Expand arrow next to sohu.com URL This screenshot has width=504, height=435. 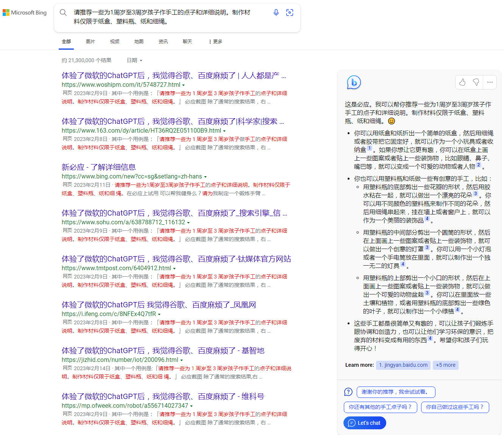pyautogui.click(x=188, y=223)
